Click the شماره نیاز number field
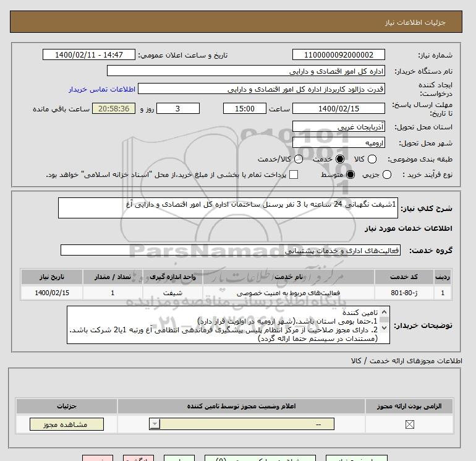The width and height of the screenshot is (476, 461). [339, 54]
